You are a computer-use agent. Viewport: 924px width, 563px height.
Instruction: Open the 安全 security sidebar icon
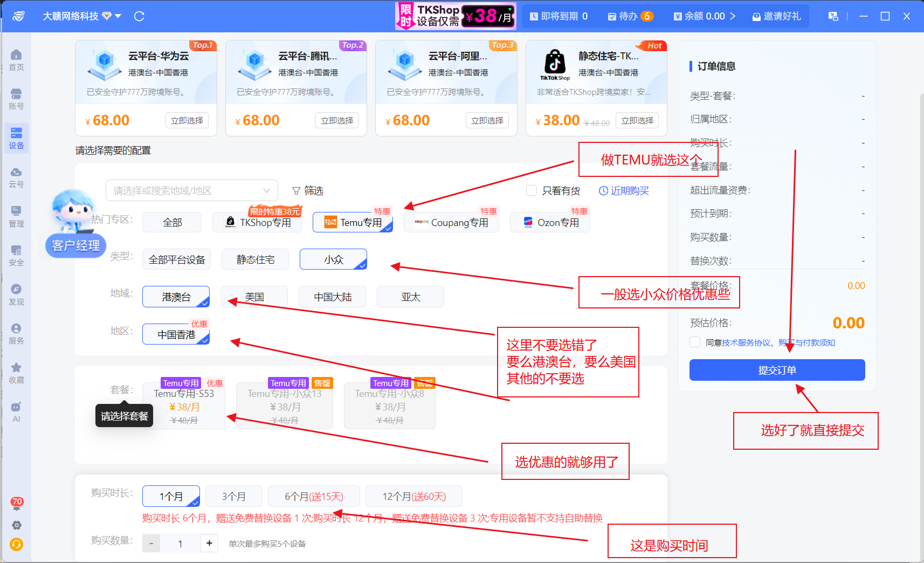16,256
